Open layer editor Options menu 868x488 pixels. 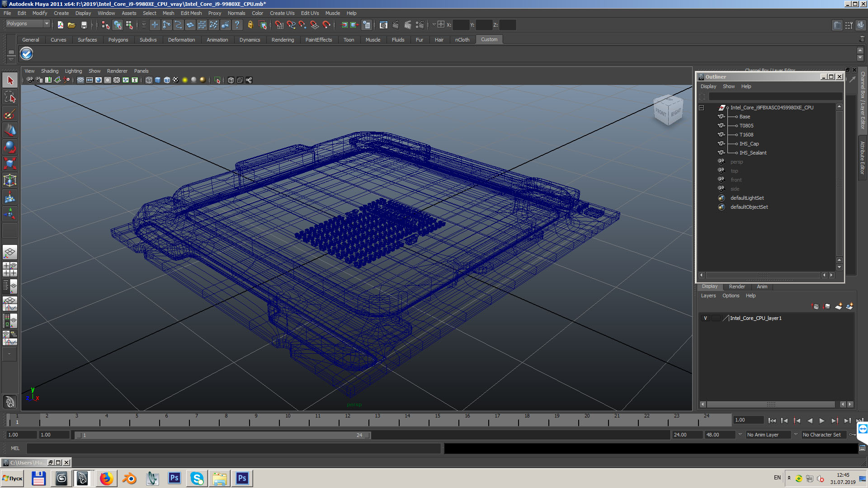[x=731, y=296]
